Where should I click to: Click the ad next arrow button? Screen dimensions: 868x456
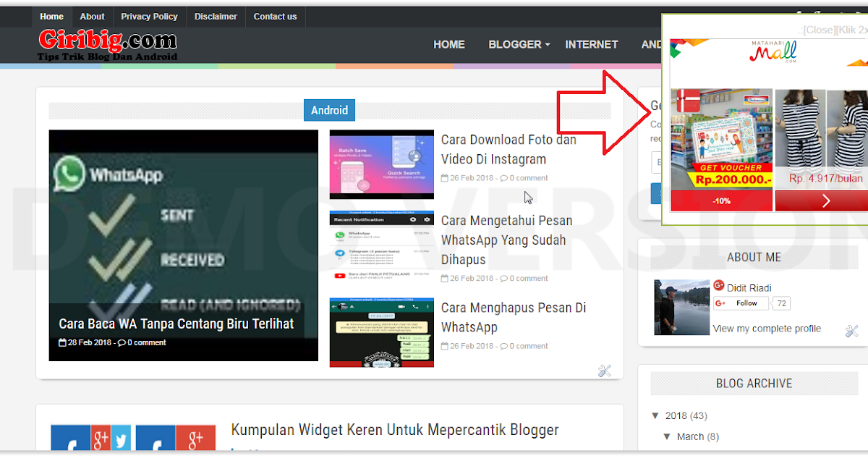click(x=825, y=200)
